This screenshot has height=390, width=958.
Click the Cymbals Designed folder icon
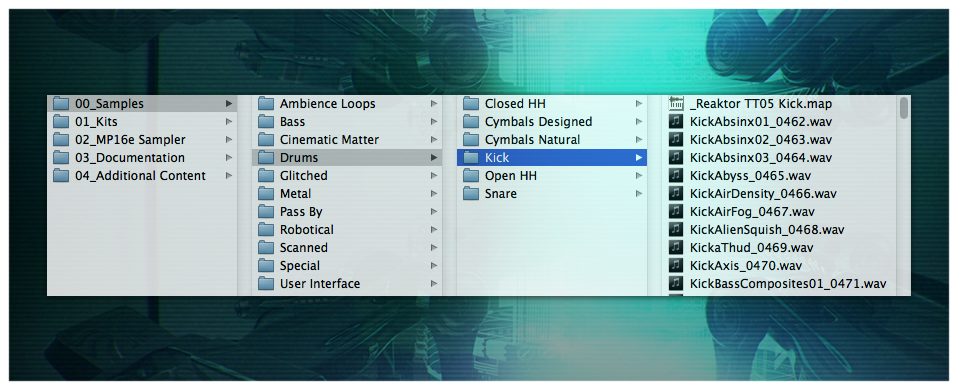471,122
